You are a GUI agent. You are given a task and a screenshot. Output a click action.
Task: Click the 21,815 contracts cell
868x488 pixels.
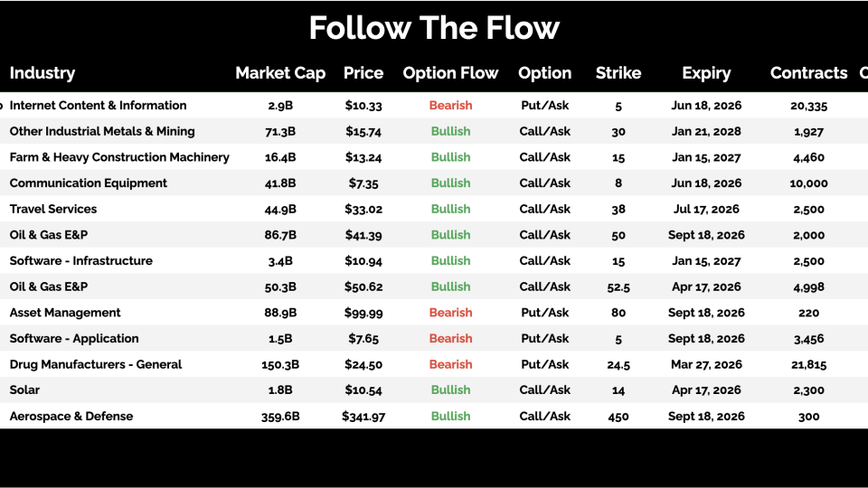pos(808,365)
